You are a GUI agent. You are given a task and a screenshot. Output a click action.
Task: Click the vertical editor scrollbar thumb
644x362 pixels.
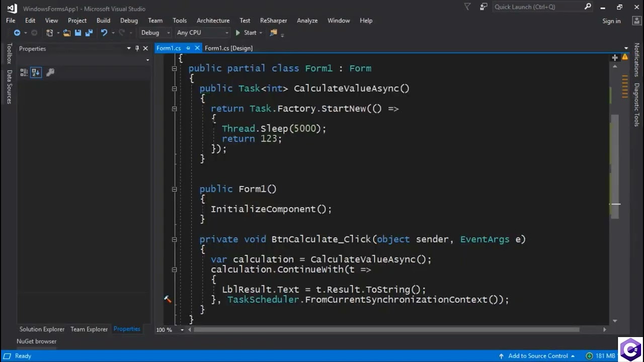(614, 166)
